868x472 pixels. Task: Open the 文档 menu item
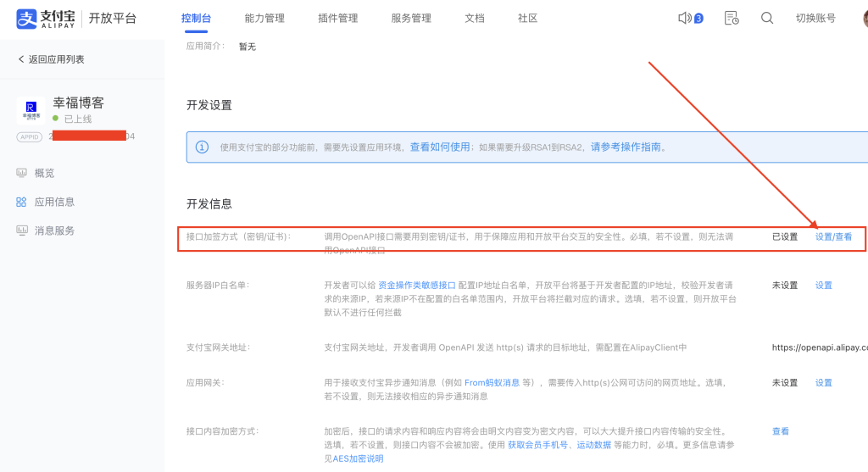[475, 19]
